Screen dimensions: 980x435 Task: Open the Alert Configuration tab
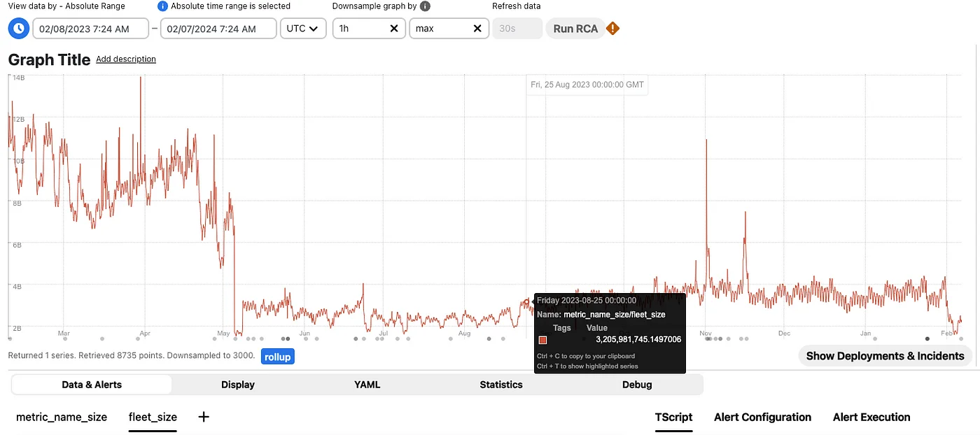[762, 418]
